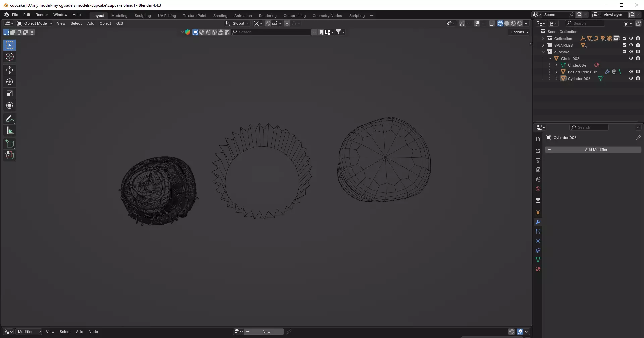Click the outliner search field
This screenshot has height=338, width=644.
point(585,23)
